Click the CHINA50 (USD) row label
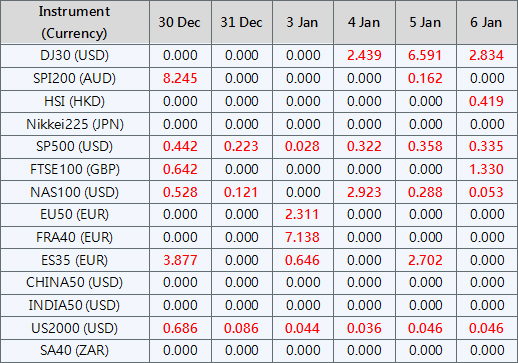518x363 pixels. [75, 282]
